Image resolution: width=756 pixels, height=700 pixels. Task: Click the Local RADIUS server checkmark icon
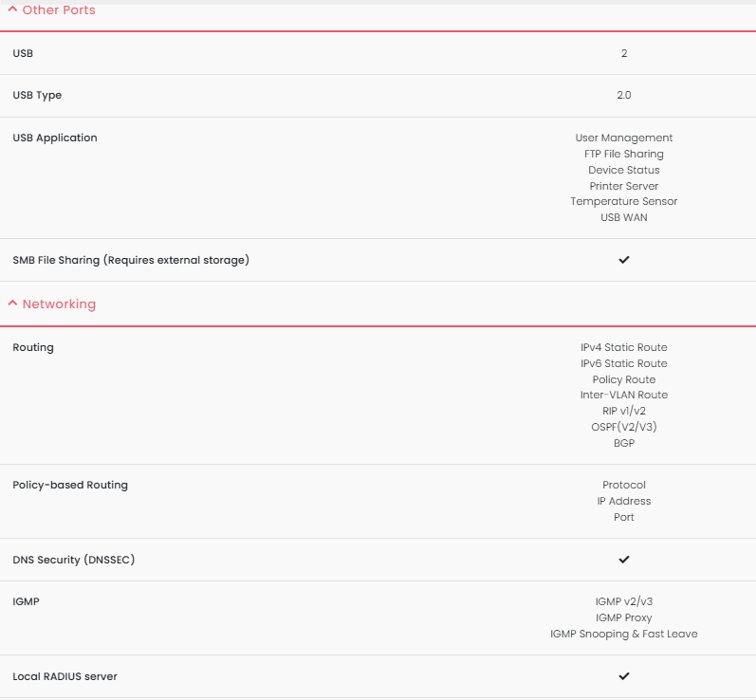pos(624,676)
